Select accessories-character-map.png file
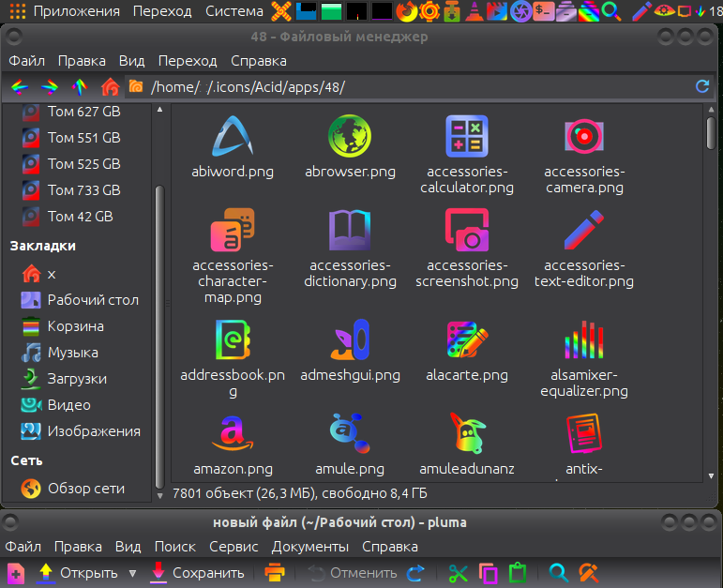The image size is (723, 588). (233, 256)
